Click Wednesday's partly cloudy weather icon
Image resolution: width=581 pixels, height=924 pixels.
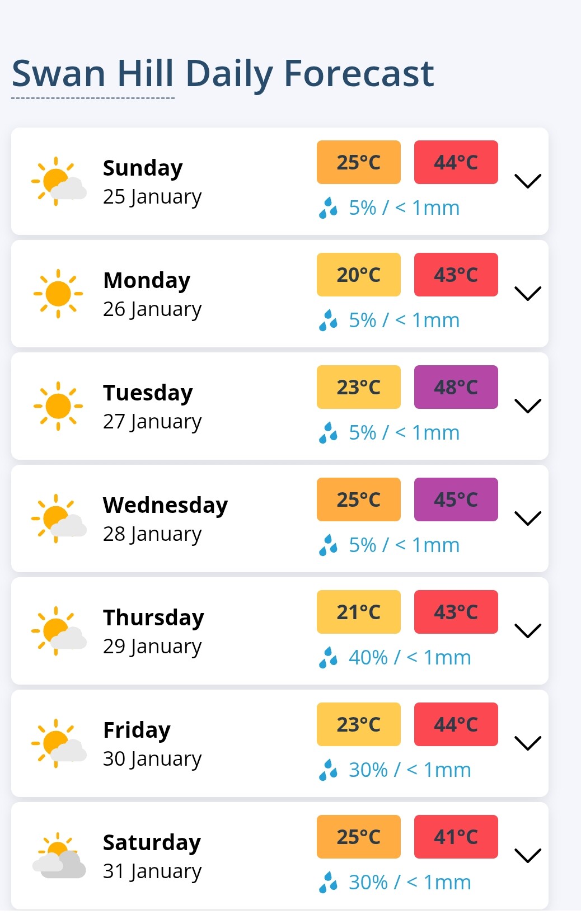point(59,518)
